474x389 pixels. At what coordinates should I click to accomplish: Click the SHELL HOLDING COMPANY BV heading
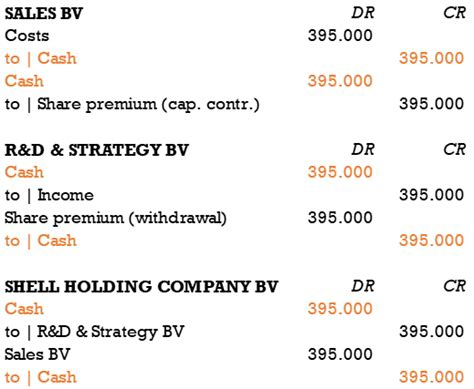pyautogui.click(x=141, y=287)
